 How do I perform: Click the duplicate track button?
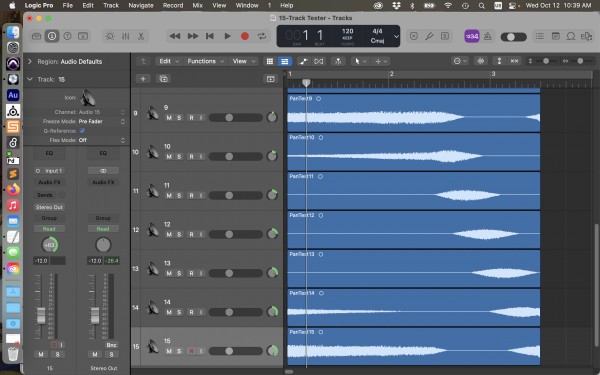[163, 79]
